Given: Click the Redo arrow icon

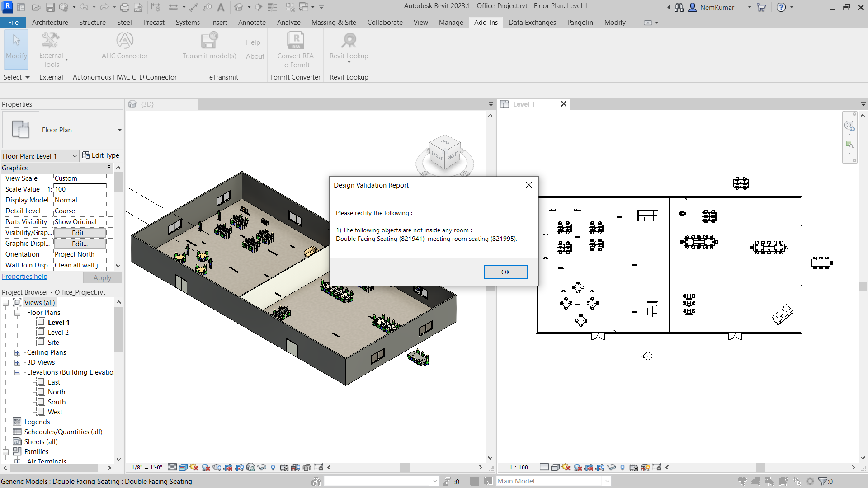Looking at the screenshot, I should (x=104, y=7).
